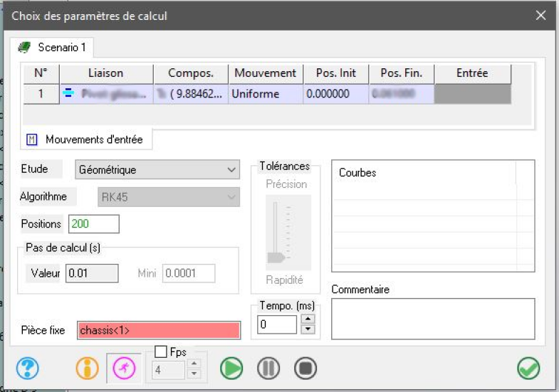The image size is (559, 392).
Task: Decrease Fps value with down arrow
Action: coord(194,374)
